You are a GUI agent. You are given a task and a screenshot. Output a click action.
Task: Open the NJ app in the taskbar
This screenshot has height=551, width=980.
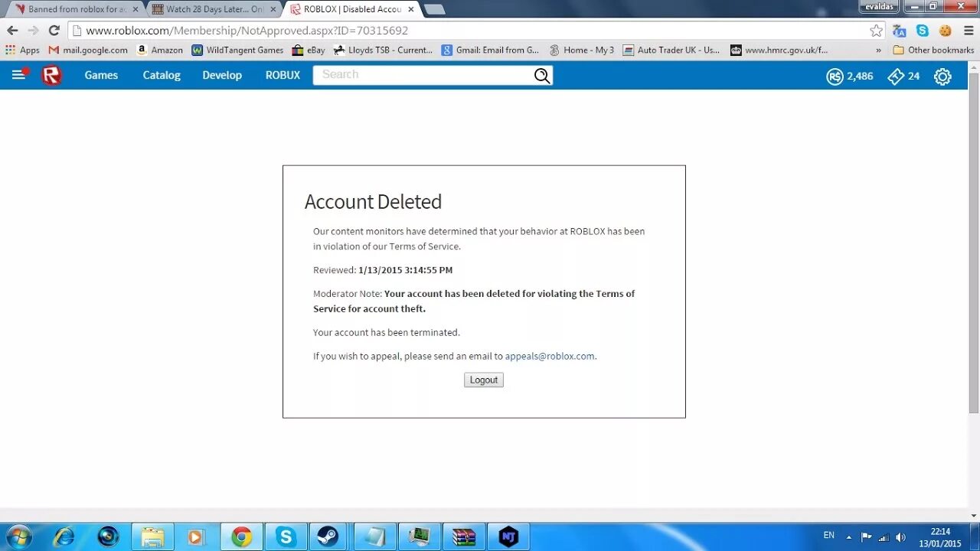pyautogui.click(x=508, y=537)
